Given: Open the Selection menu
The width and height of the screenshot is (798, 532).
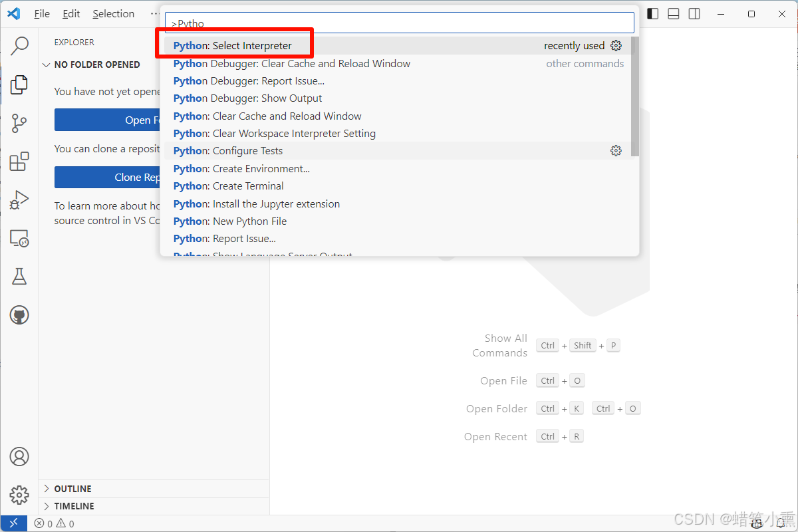Looking at the screenshot, I should pyautogui.click(x=114, y=13).
